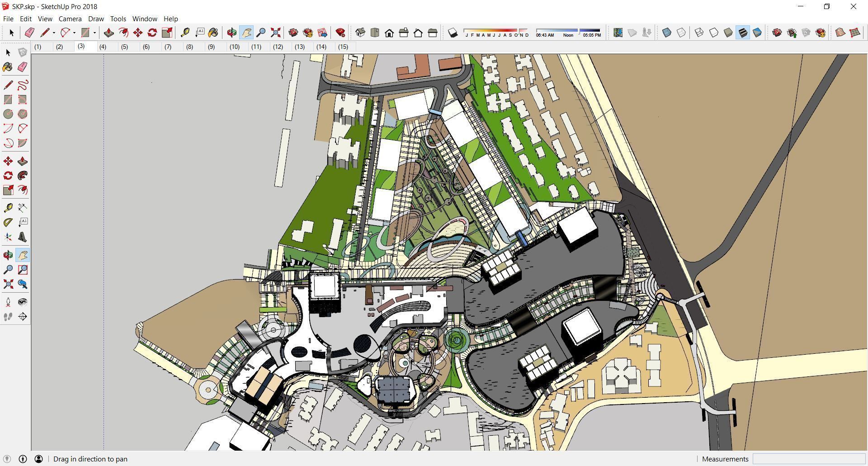This screenshot has height=466, width=868.
Task: Enable Hidden Line face style
Action: (714, 33)
